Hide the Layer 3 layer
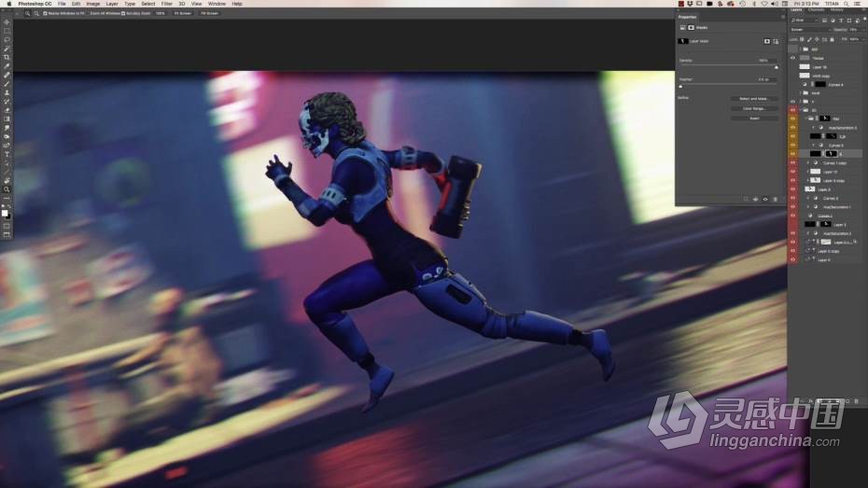This screenshot has width=868, height=488. 792,189
